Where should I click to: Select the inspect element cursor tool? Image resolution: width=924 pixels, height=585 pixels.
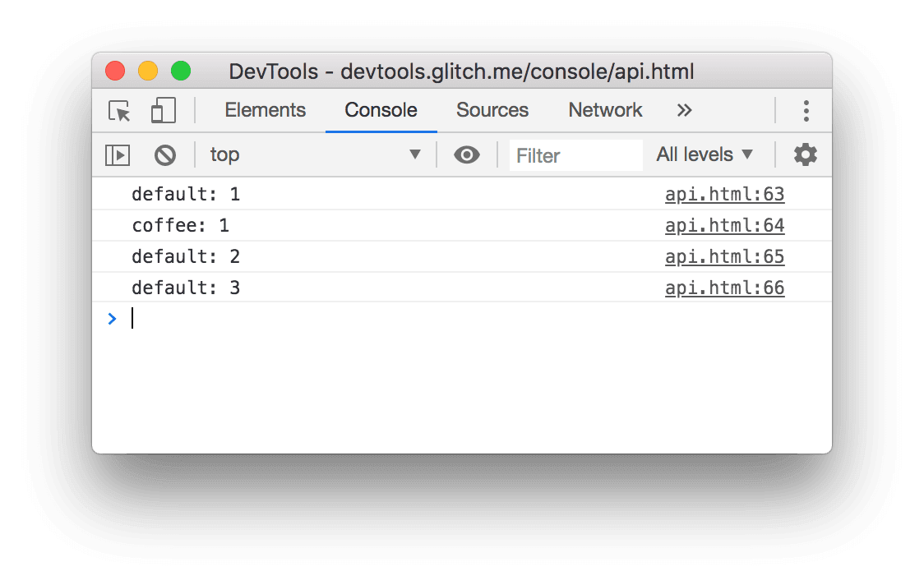118,111
